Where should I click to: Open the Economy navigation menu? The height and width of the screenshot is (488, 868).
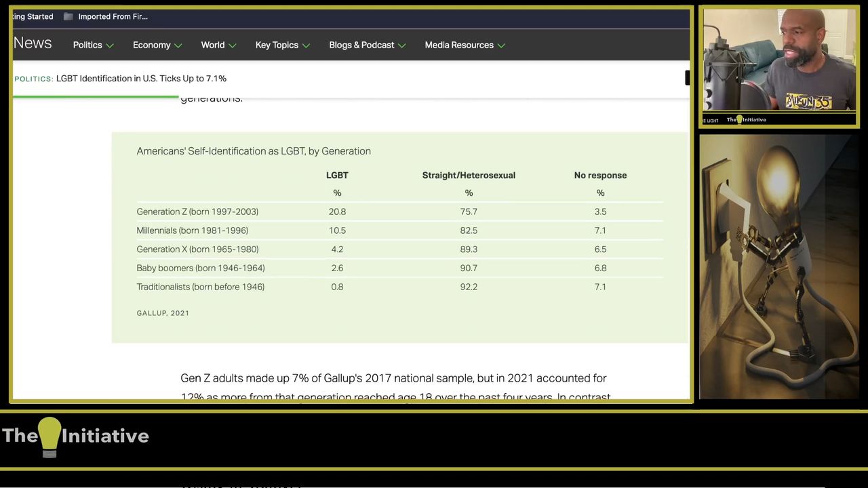tap(151, 45)
